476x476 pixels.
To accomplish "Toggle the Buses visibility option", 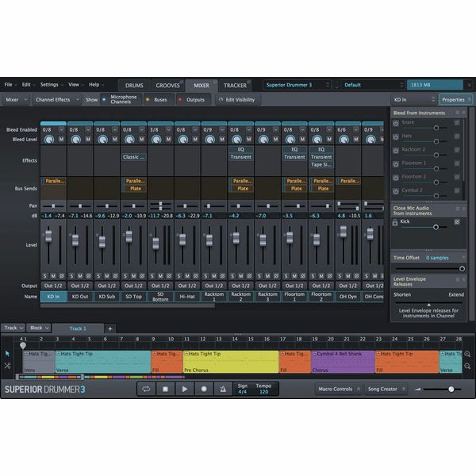I will [x=158, y=100].
